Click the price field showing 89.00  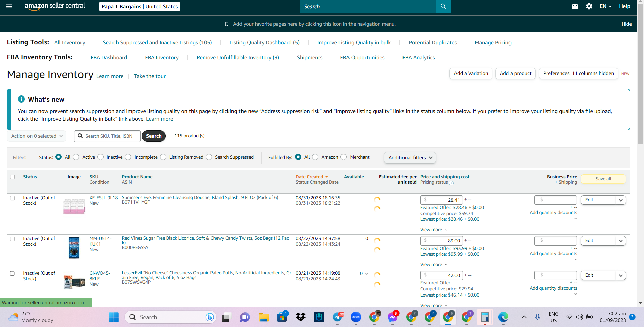[442, 241]
